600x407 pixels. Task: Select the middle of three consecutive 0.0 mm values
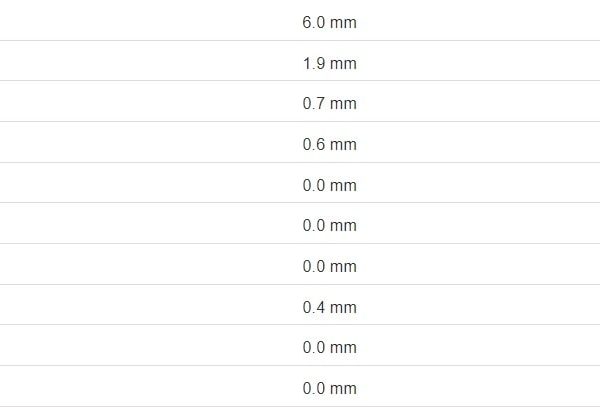[x=329, y=226]
